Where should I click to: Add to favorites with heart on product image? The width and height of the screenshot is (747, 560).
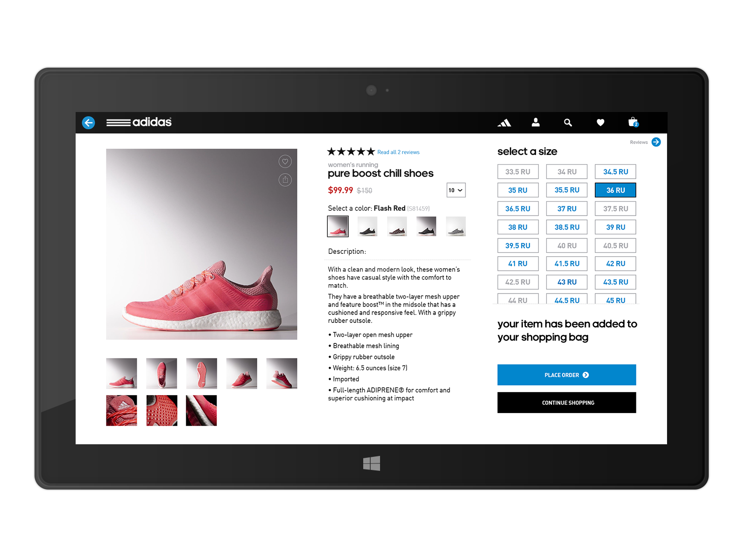[285, 161]
